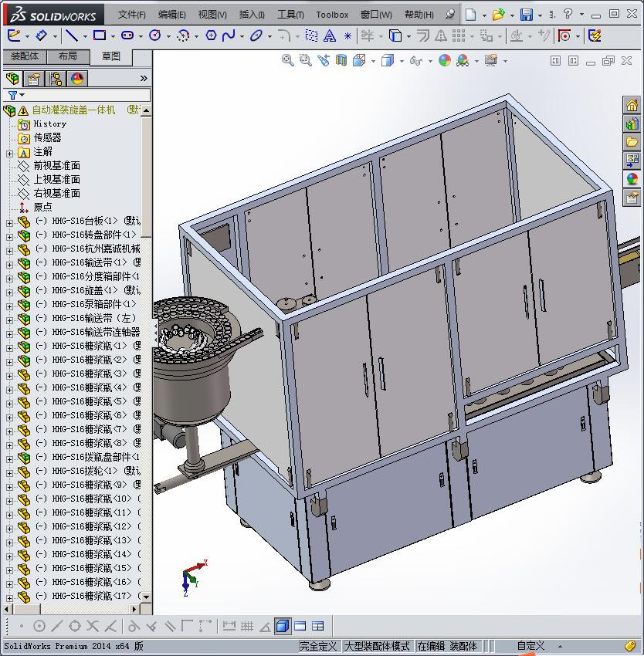Toggle the rapid sketch icon at toolbar end
The image size is (644, 656).
(x=595, y=35)
